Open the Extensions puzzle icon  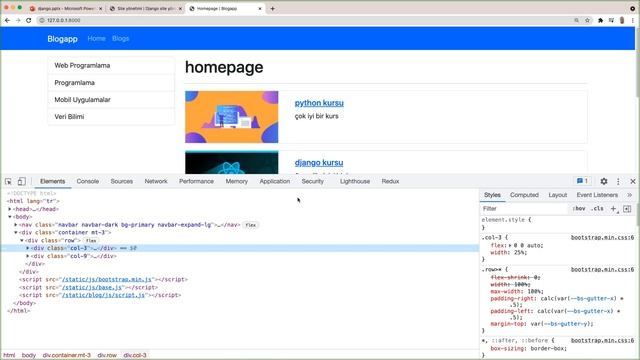point(600,20)
